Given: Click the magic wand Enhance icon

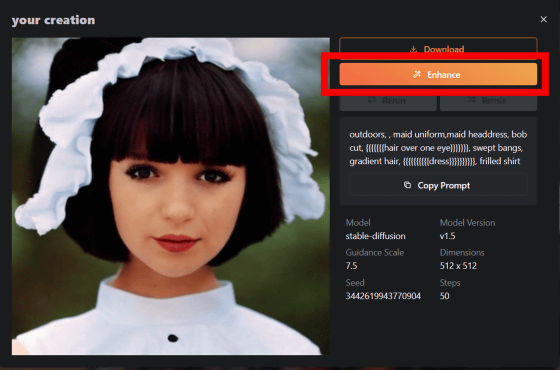Looking at the screenshot, I should (417, 74).
